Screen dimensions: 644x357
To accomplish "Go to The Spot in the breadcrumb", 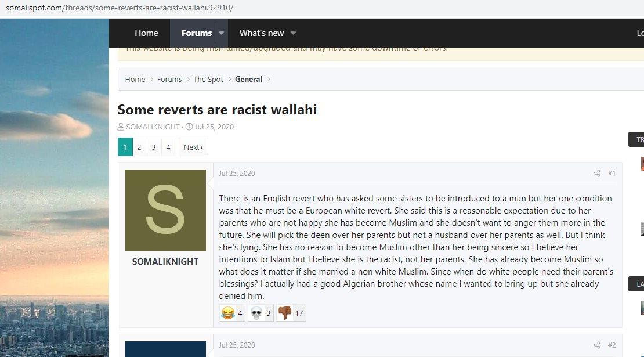I will tap(208, 80).
